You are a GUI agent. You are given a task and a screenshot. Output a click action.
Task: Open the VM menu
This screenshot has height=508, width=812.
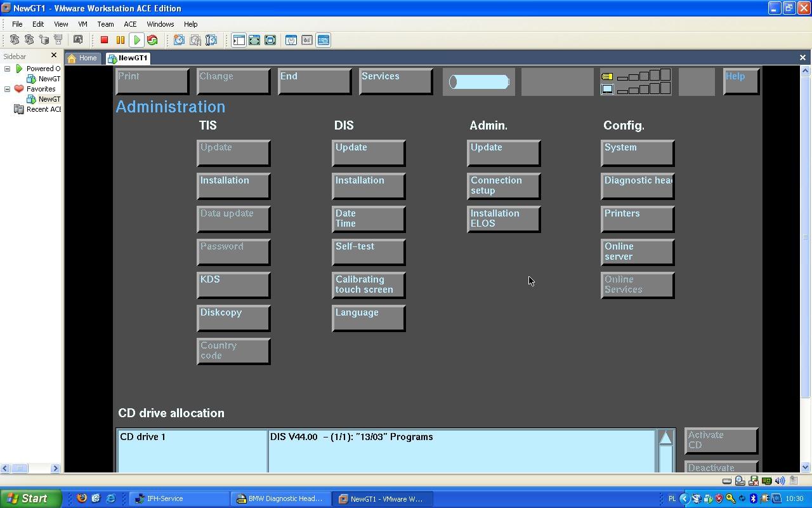pyautogui.click(x=82, y=24)
